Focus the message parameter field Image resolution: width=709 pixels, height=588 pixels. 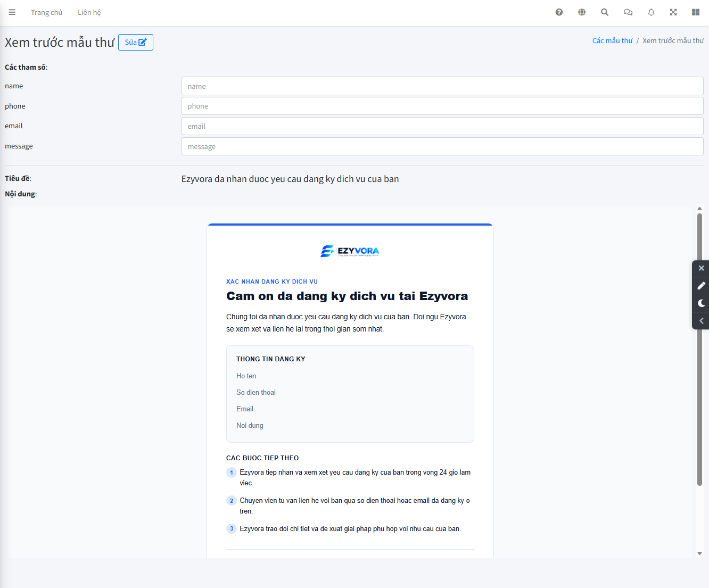(442, 146)
